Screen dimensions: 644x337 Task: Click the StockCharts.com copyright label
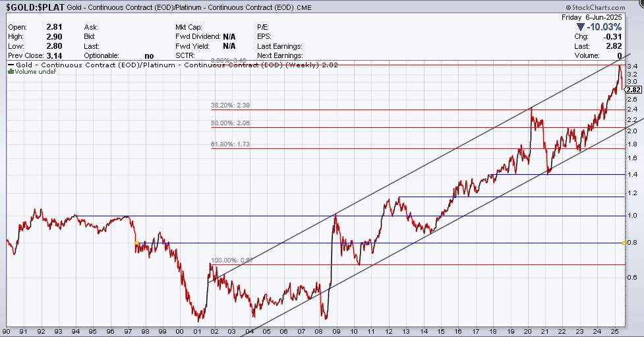[595, 7]
